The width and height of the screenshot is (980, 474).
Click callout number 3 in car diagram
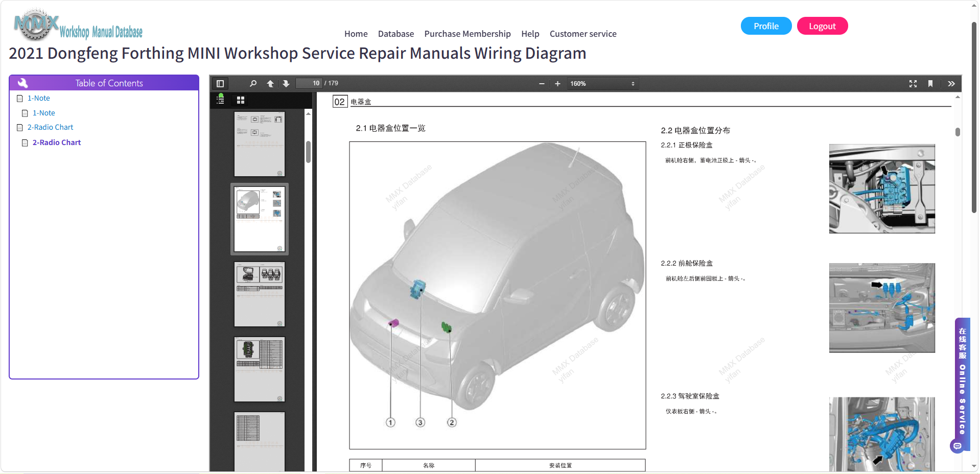(420, 422)
